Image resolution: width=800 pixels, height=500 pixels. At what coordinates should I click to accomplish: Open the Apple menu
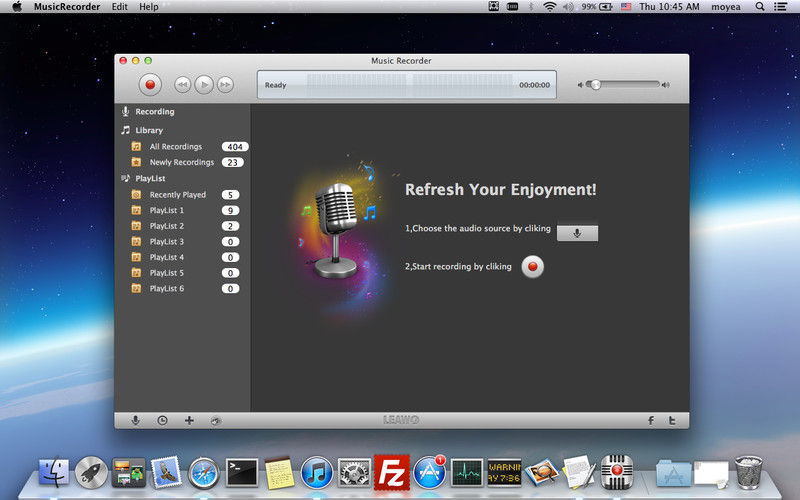click(17, 7)
